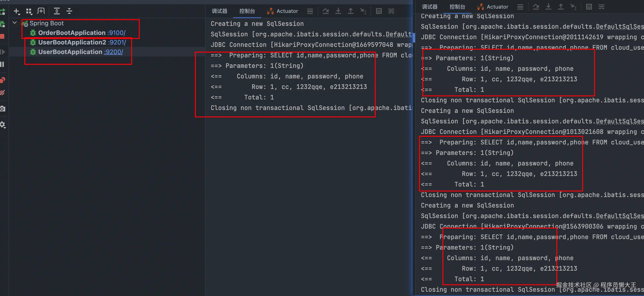Click the :9100/ port link for OrderBootApplication
Image resolution: width=644 pixels, height=296 pixels.
pyautogui.click(x=117, y=33)
